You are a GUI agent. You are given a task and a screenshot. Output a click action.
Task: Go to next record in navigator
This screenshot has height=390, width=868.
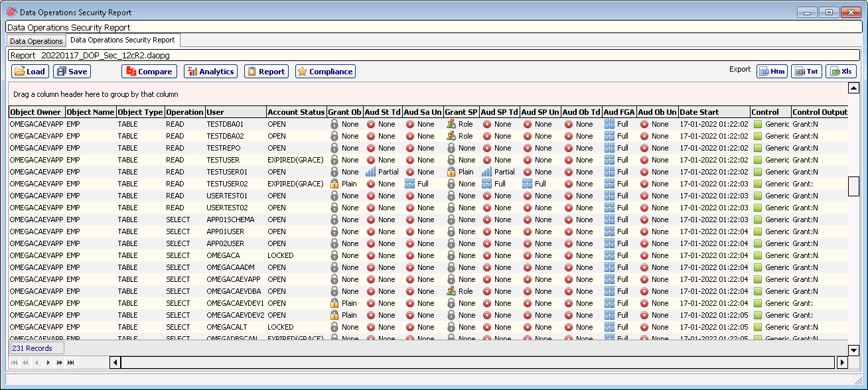pyautogui.click(x=48, y=363)
